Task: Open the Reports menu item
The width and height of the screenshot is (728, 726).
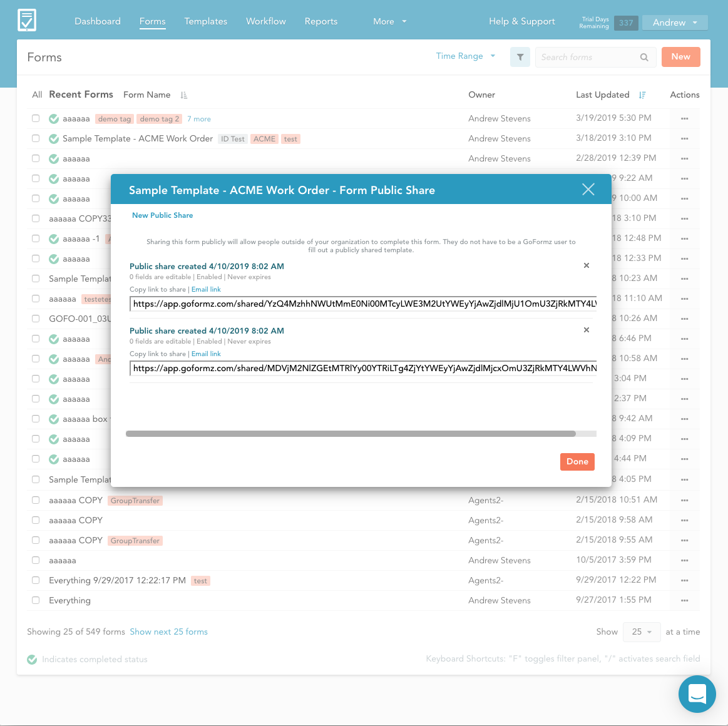Action: [x=320, y=21]
